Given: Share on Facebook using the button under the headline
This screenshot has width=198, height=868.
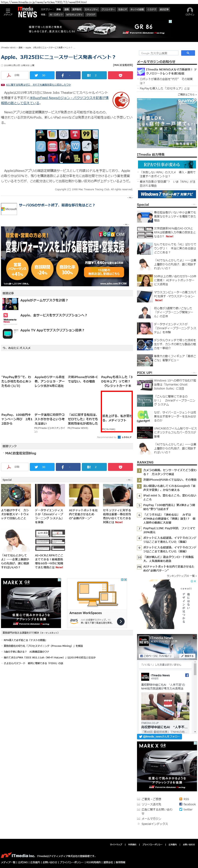Looking at the screenshot, I should click(68, 75).
